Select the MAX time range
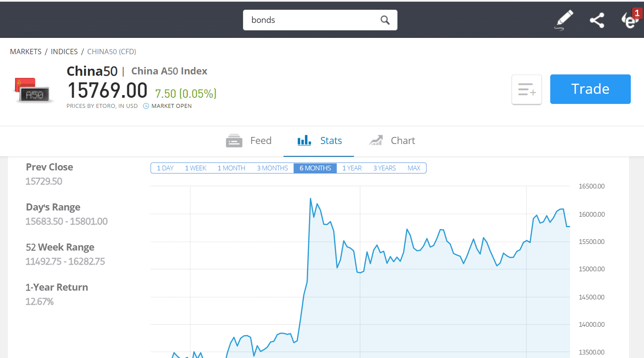 click(x=414, y=168)
